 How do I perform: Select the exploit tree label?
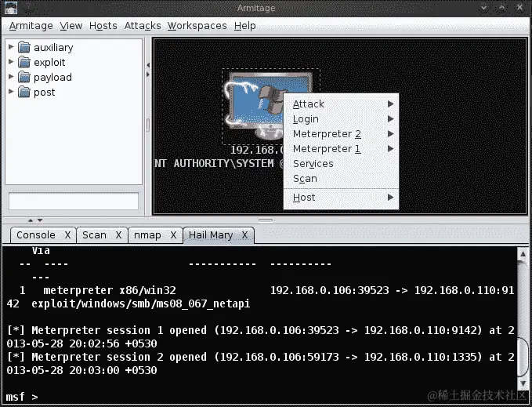coord(49,63)
